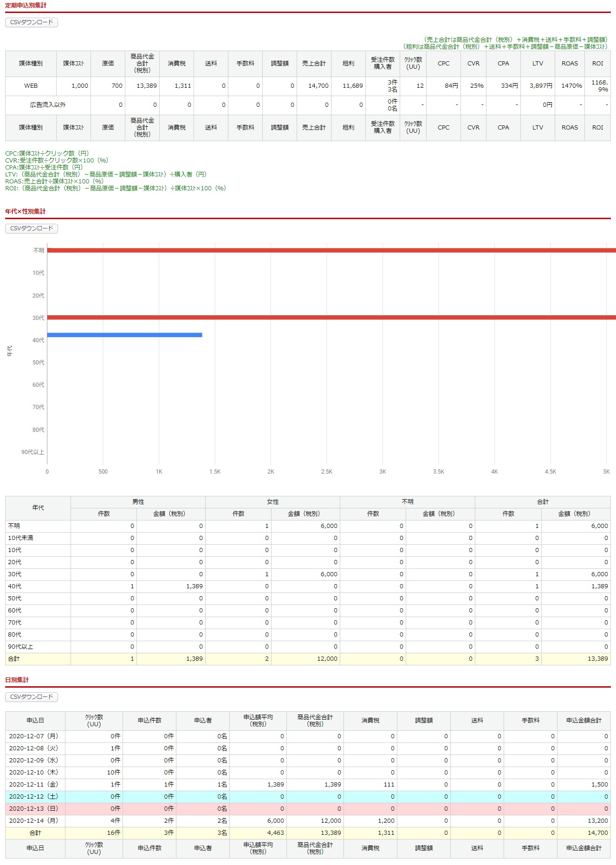
Task: Click the 2020-12-11 (金) date row
Action: click(x=308, y=785)
